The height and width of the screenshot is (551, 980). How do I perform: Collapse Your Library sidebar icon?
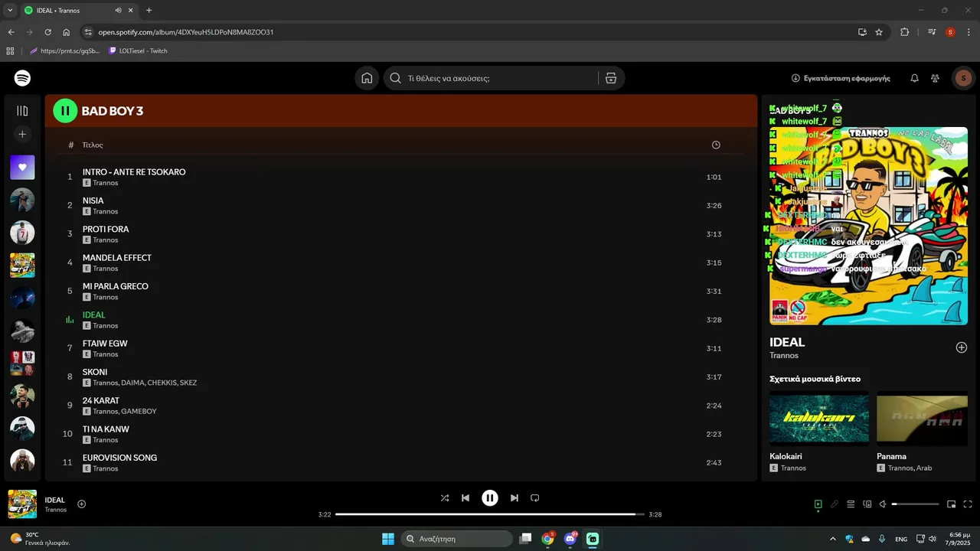tap(22, 111)
